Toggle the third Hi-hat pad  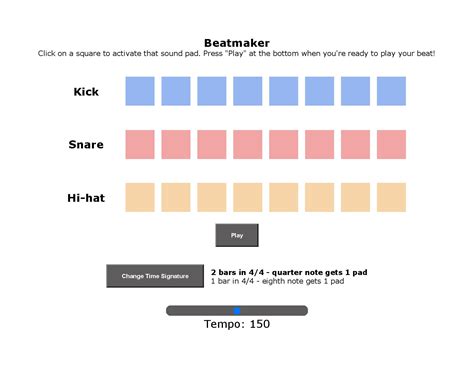tap(212, 197)
